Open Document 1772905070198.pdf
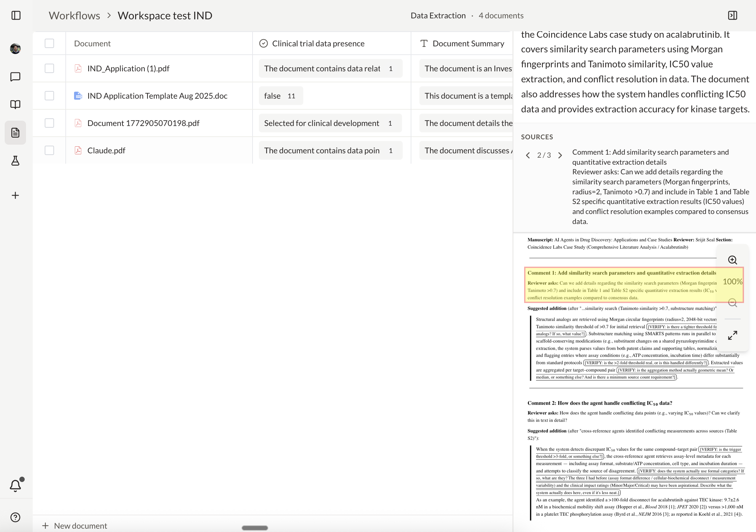 (143, 123)
